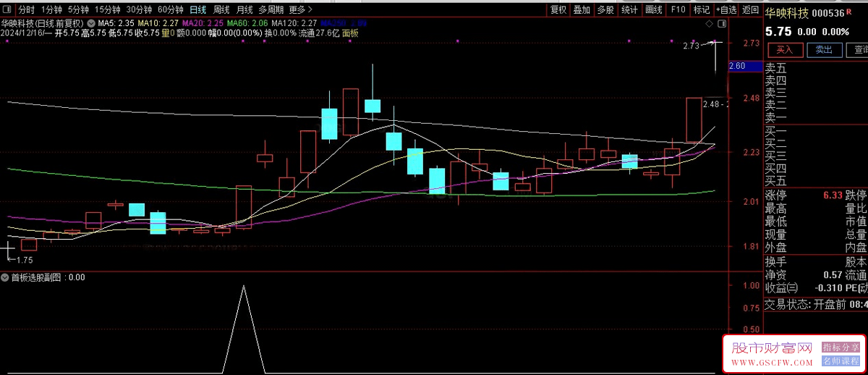Expand the 更多 period options
This screenshot has width=868, height=375.
tap(300, 10)
